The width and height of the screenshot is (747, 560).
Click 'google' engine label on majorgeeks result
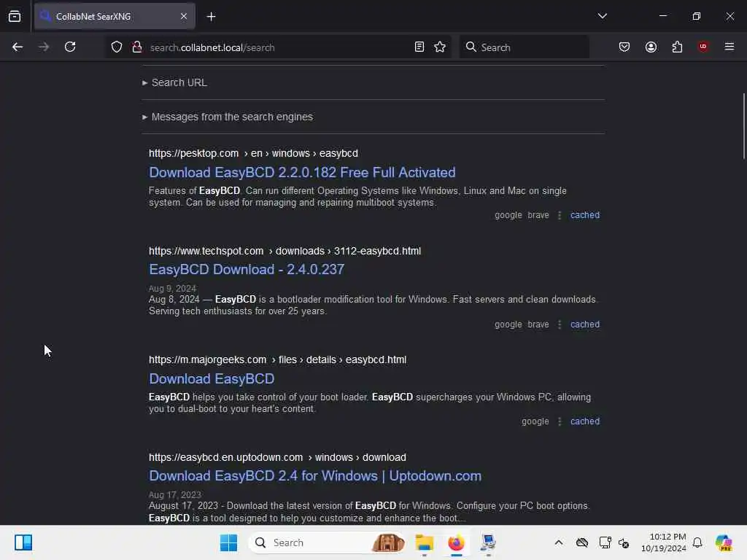(x=535, y=421)
